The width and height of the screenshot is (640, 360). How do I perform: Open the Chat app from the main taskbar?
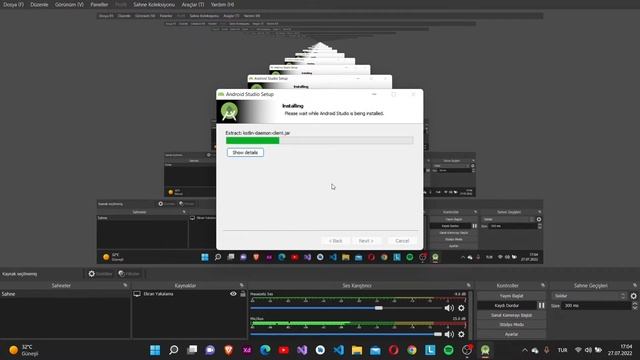point(210,350)
